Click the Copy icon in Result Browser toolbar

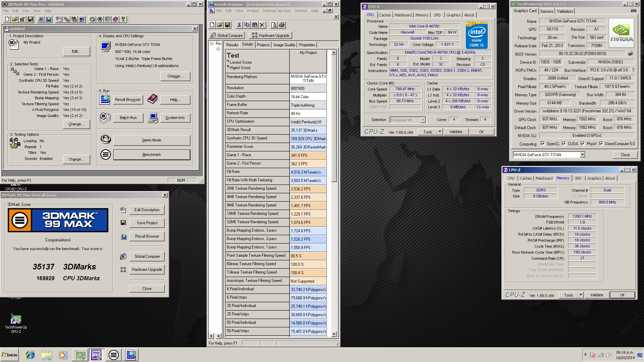pos(247,25)
